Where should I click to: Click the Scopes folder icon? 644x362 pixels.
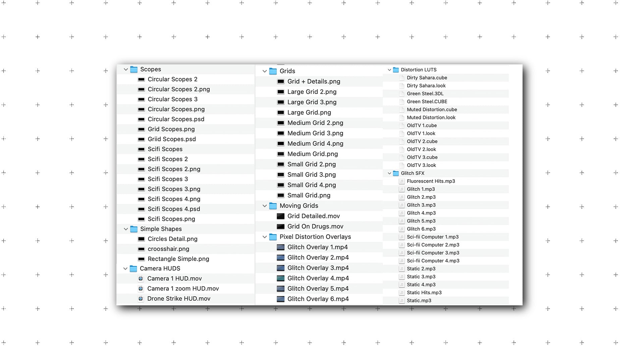pyautogui.click(x=134, y=69)
